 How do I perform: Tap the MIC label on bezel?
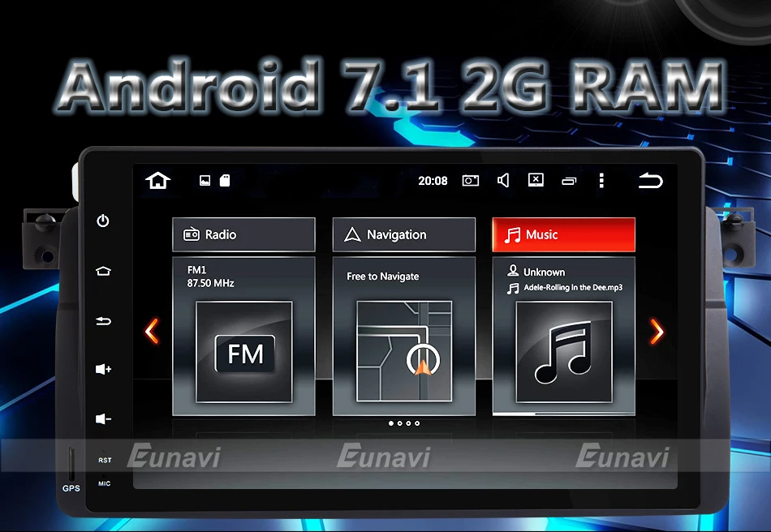[104, 483]
